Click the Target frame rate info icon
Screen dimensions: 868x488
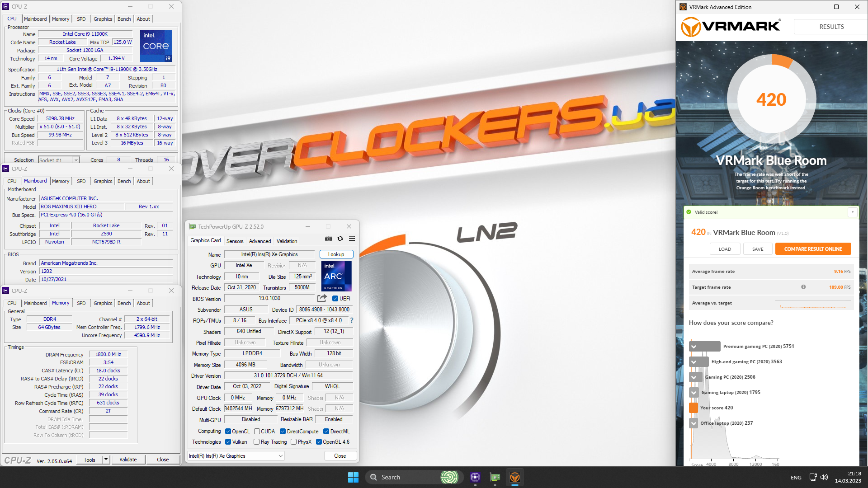click(x=803, y=287)
